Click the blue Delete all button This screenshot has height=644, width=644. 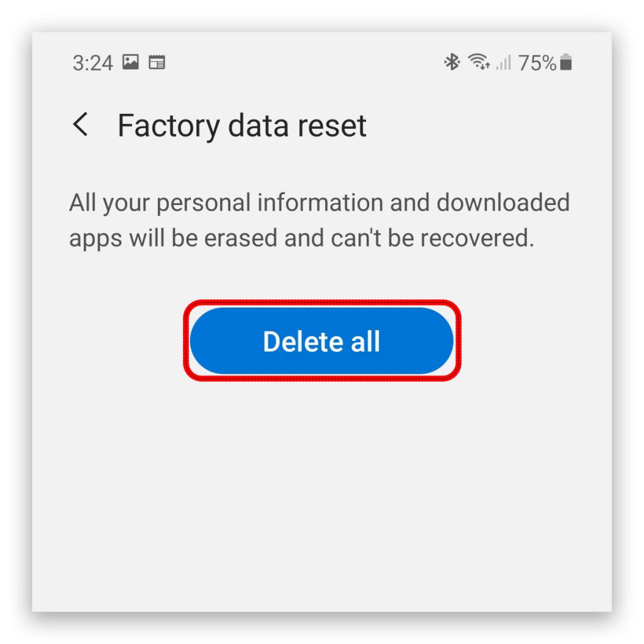[322, 341]
